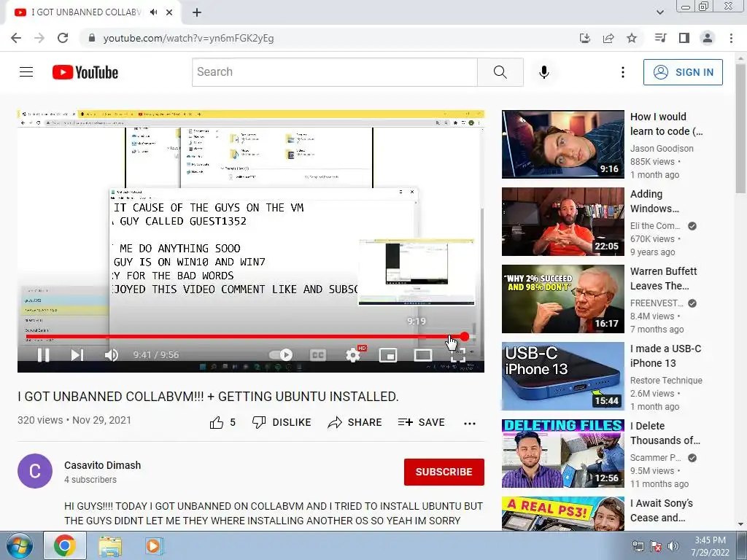747x560 pixels.
Task: Open 'Warren Buffett Leaves The...' title link
Action: (663, 279)
